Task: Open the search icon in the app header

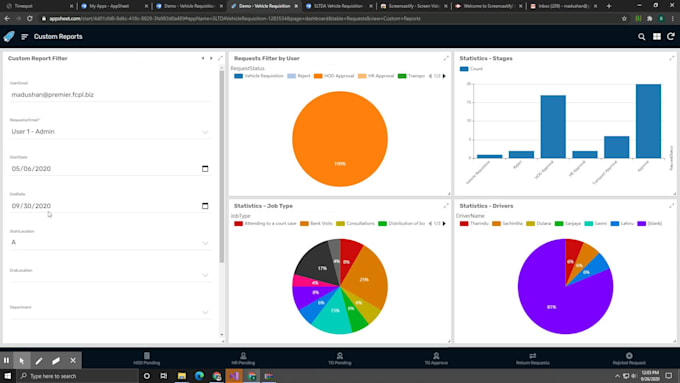Action: click(x=641, y=37)
